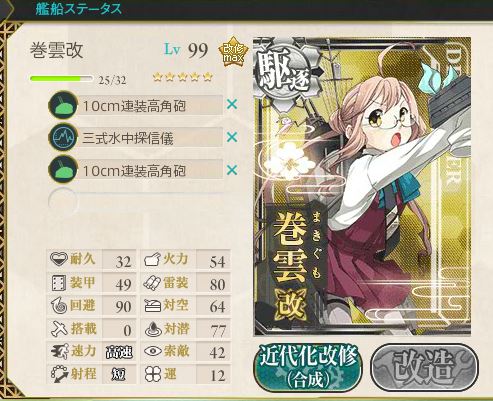Viewport: 493px width, 401px height.
Task: Click the 巻雲改 character card portrait
Action: [362, 187]
